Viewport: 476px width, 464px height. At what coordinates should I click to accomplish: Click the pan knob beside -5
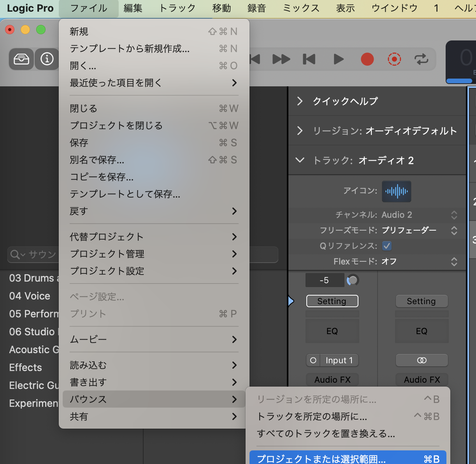[x=353, y=280]
